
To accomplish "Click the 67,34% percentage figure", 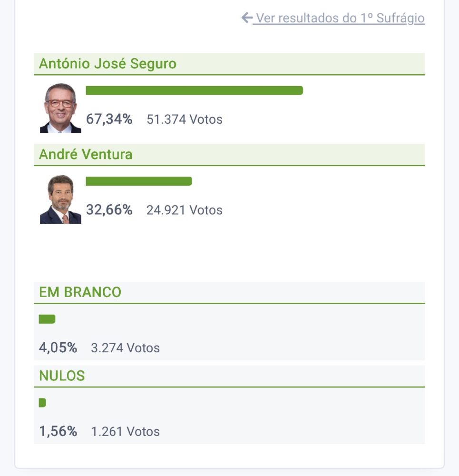I will [109, 119].
